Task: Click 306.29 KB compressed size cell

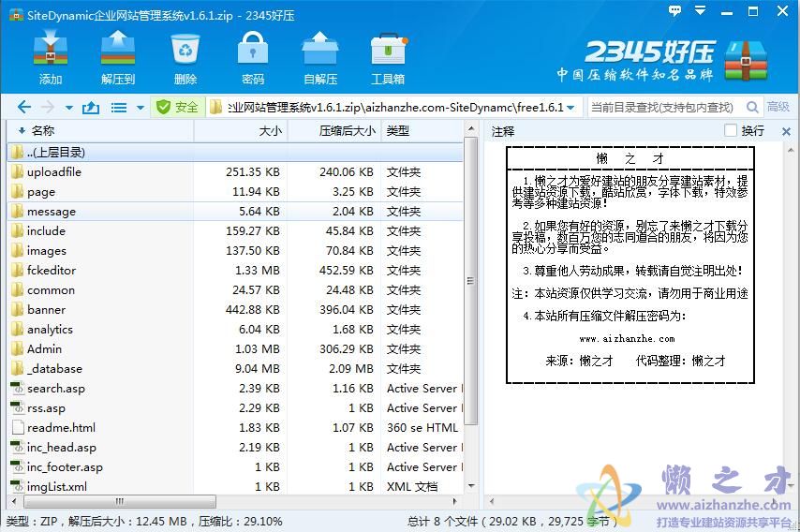Action: coord(347,348)
